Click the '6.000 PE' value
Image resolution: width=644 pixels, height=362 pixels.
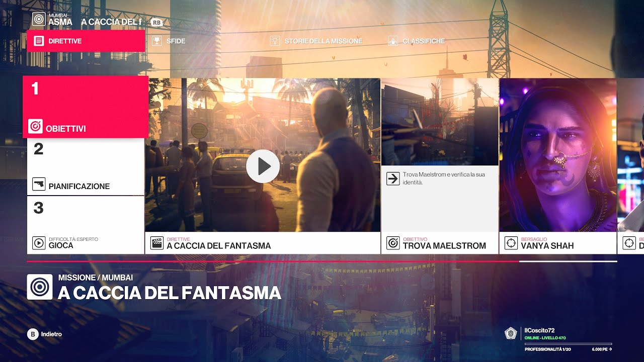[602, 349]
